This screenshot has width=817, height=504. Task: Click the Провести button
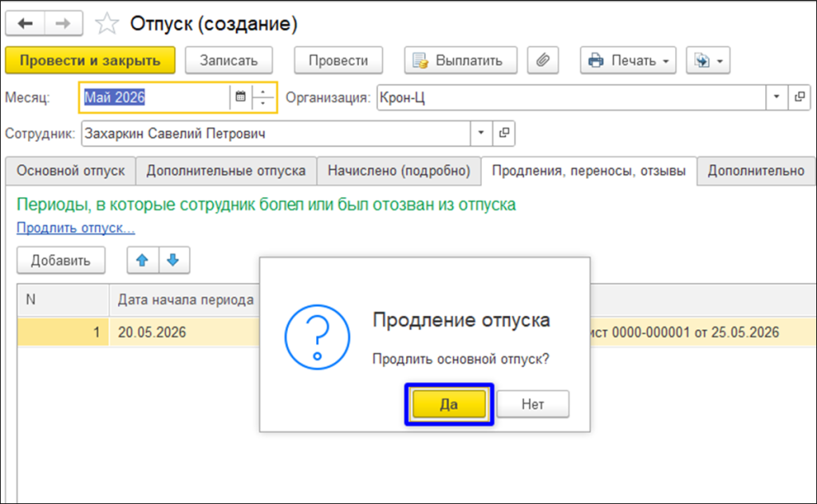pos(338,61)
